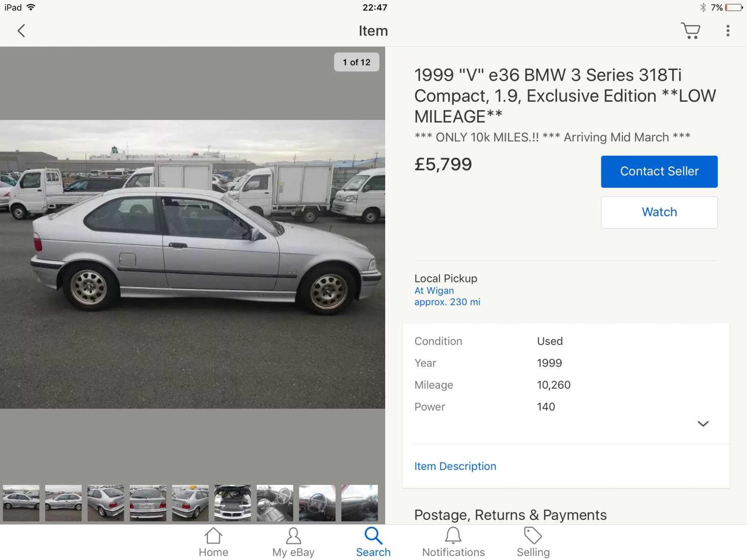The height and width of the screenshot is (560, 747).
Task: Select the first car thumbnail
Action: coord(21,503)
